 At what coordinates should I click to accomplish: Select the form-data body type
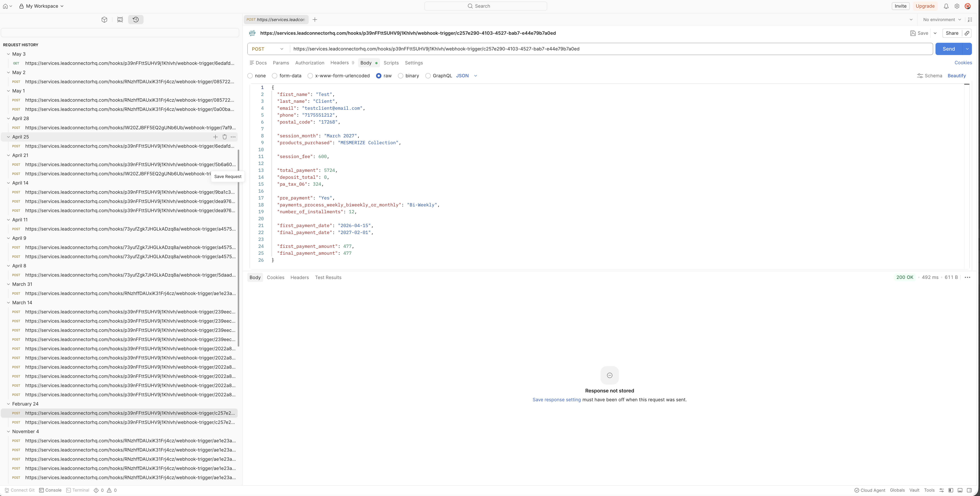(x=274, y=76)
